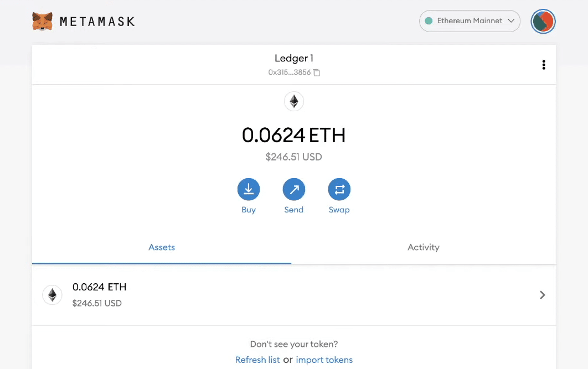Copy the Ledger 1 address icon
Screen dimensions: 588x369
tap(317, 72)
